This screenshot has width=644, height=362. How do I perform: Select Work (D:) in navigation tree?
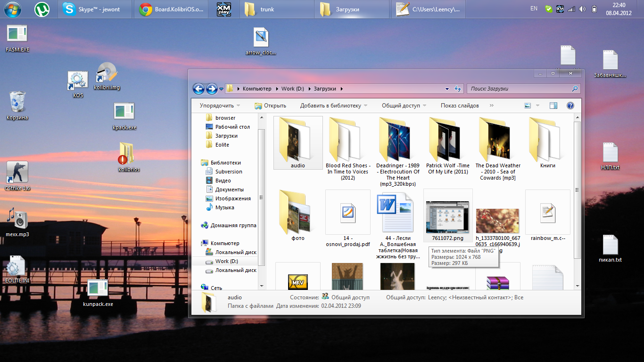[x=226, y=261]
